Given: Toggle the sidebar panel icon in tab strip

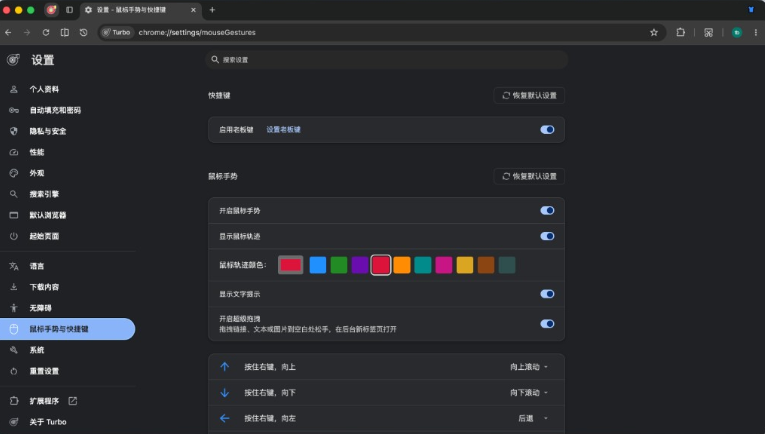Looking at the screenshot, I should (69, 10).
